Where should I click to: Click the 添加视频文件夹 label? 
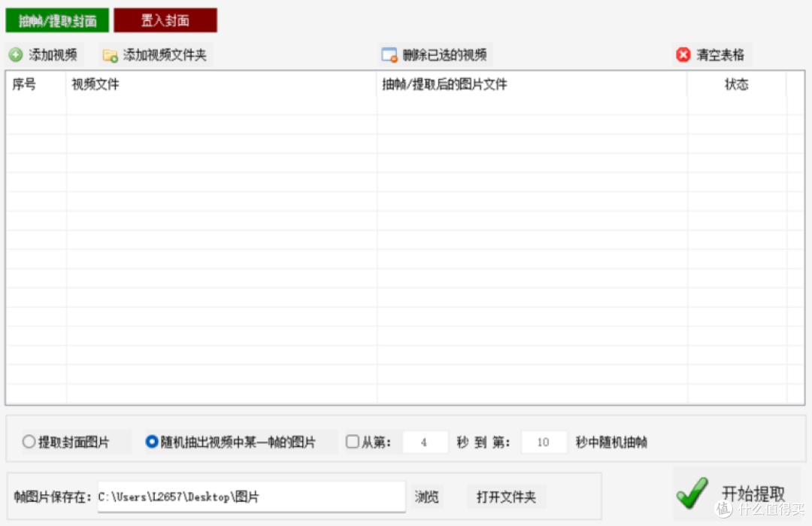165,55
